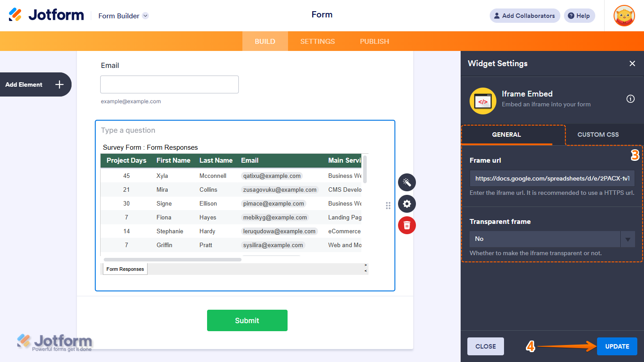Click the widget drag handle dots

coord(388,206)
